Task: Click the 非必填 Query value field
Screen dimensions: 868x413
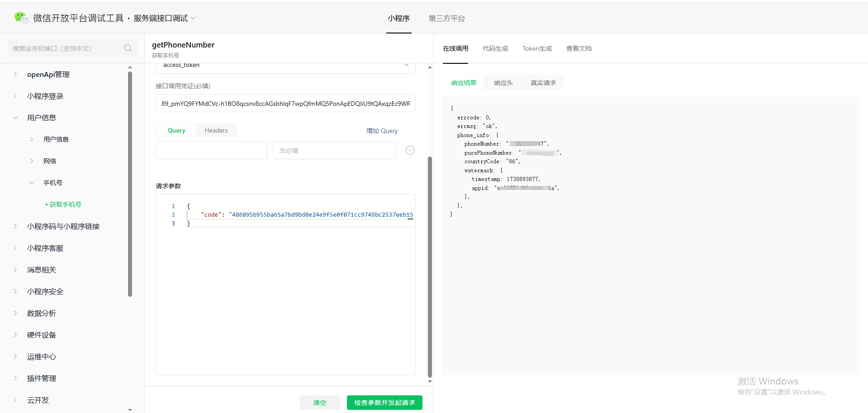Action: tap(334, 150)
